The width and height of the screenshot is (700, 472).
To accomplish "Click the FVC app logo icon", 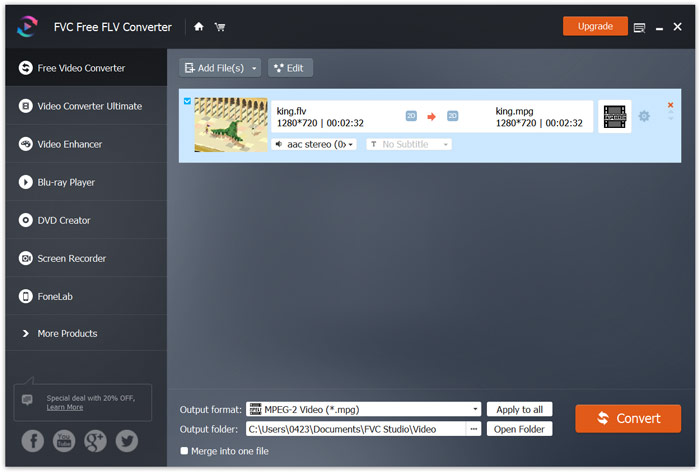I will (x=27, y=27).
